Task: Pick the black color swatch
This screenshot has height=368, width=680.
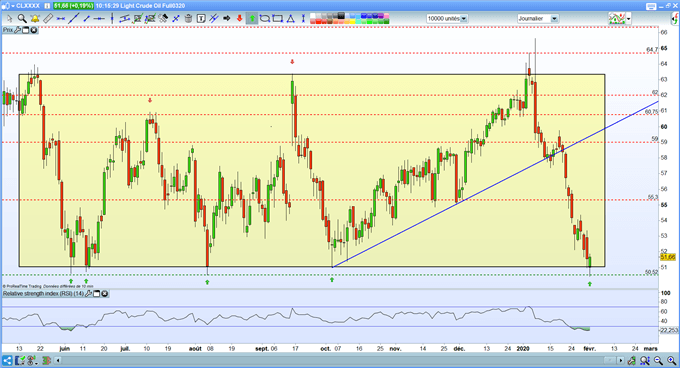Action: pos(341,16)
